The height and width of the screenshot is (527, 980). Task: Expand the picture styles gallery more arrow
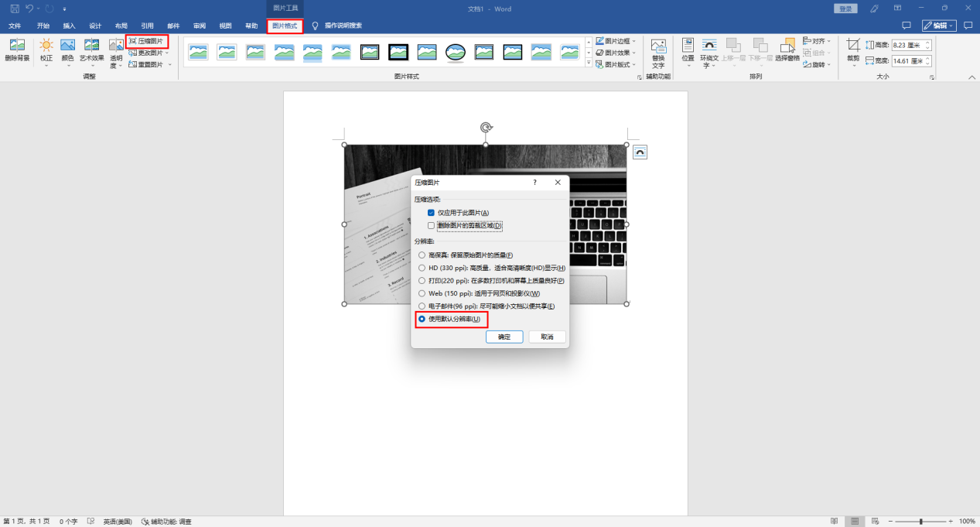click(x=589, y=64)
